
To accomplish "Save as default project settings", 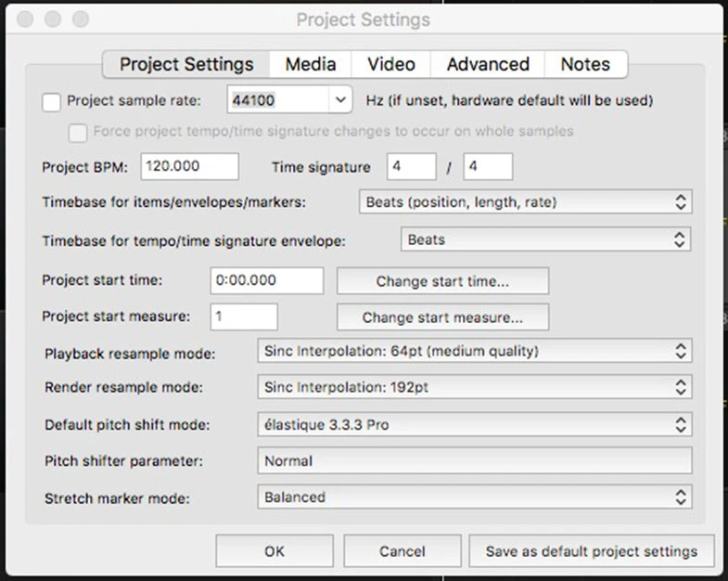I will [591, 551].
